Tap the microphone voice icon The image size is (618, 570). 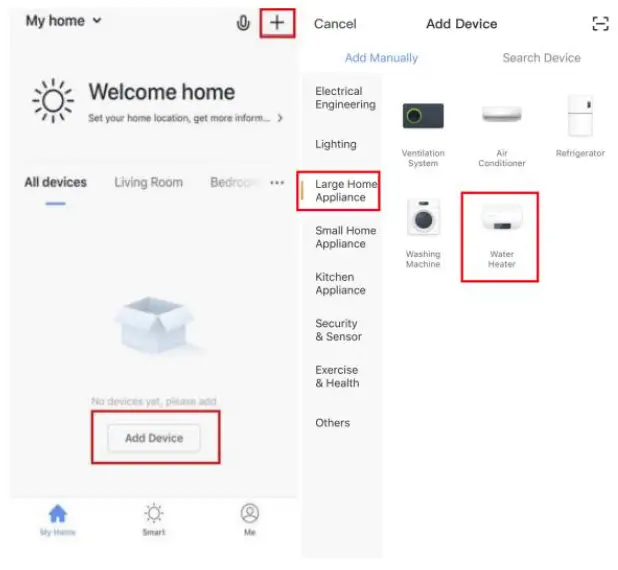click(x=243, y=23)
